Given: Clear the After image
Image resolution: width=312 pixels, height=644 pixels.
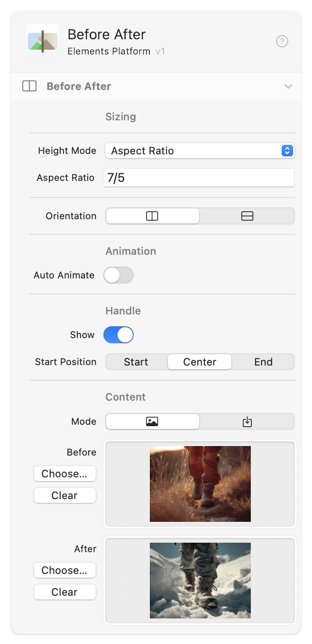Looking at the screenshot, I should [x=64, y=592].
